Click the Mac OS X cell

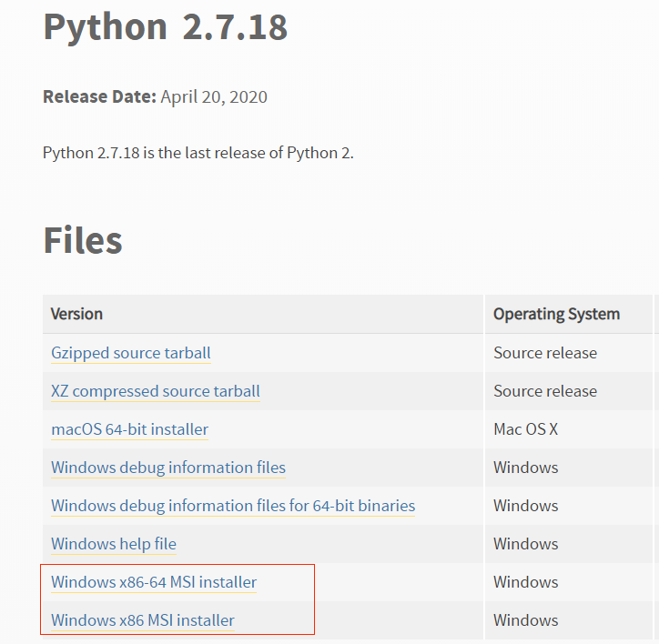525,429
